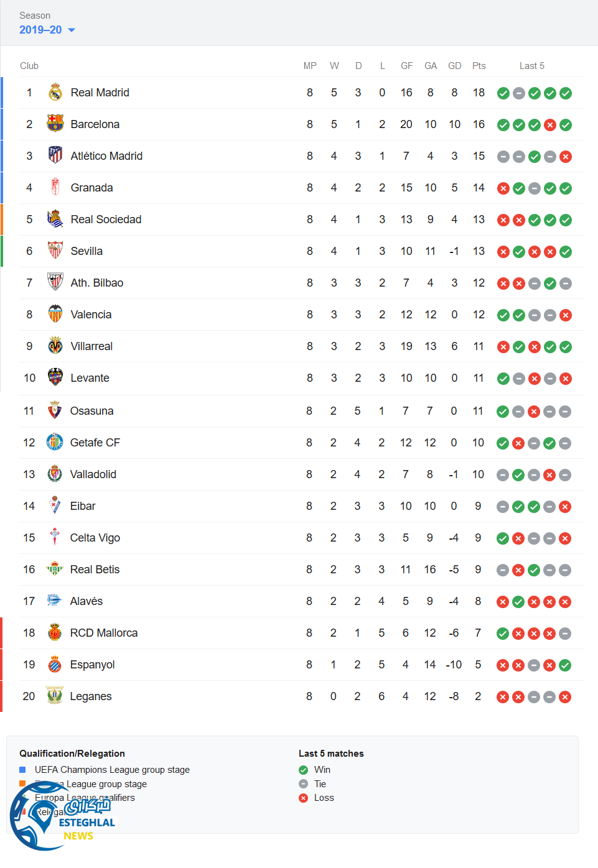Click the Loss legend red icon
The height and width of the screenshot is (868, 598).
tap(303, 798)
